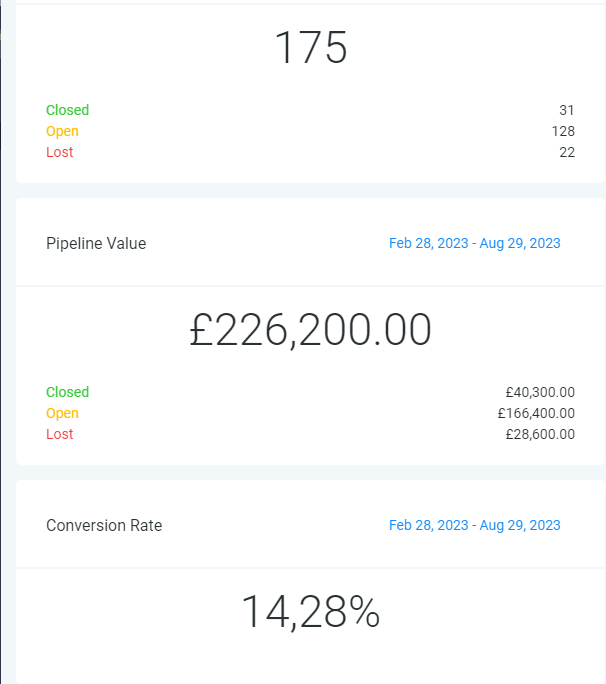Click the closed count value 31

point(567,110)
